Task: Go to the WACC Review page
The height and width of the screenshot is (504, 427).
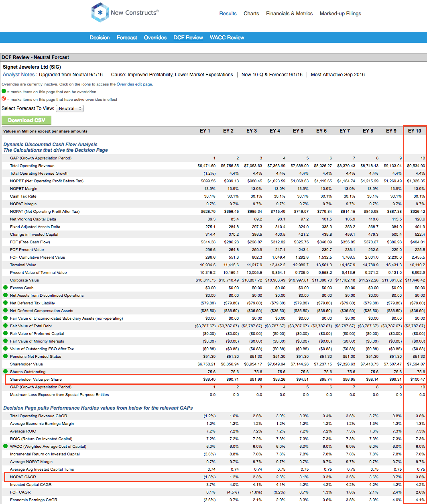Action: pyautogui.click(x=227, y=37)
